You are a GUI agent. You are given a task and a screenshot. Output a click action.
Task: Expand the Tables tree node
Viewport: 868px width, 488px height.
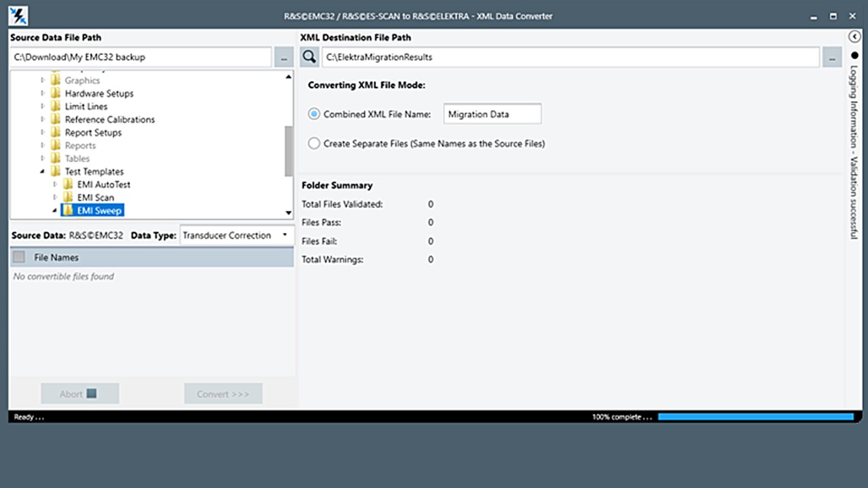[x=43, y=158]
